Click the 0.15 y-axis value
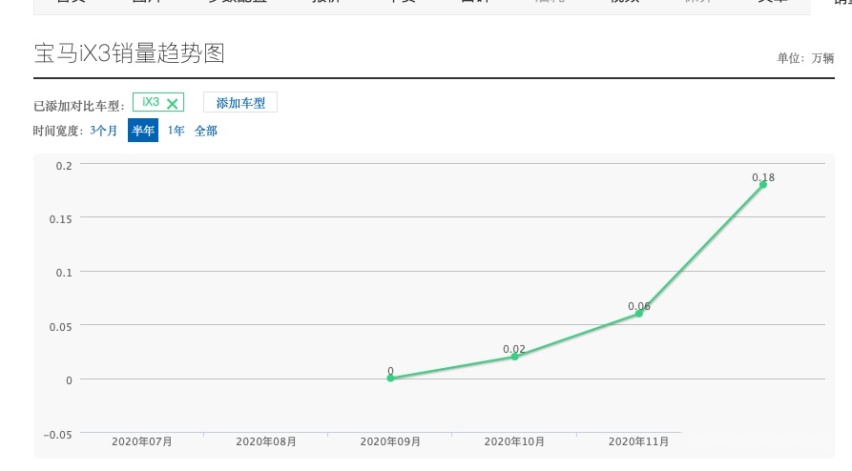Screen dimensions: 852x471 pos(60,219)
